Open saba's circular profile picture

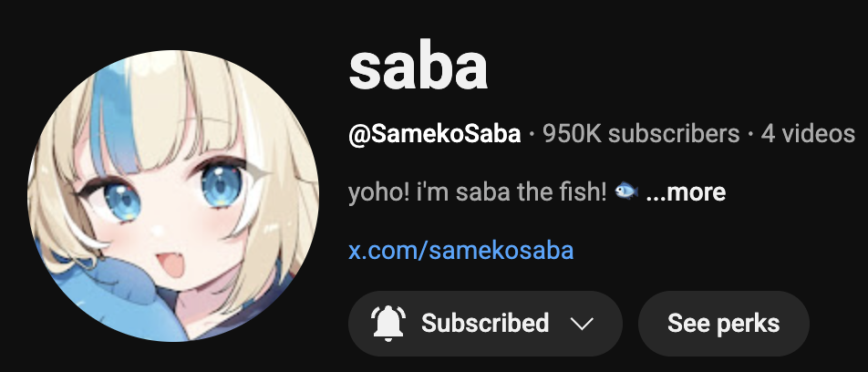pos(173,195)
